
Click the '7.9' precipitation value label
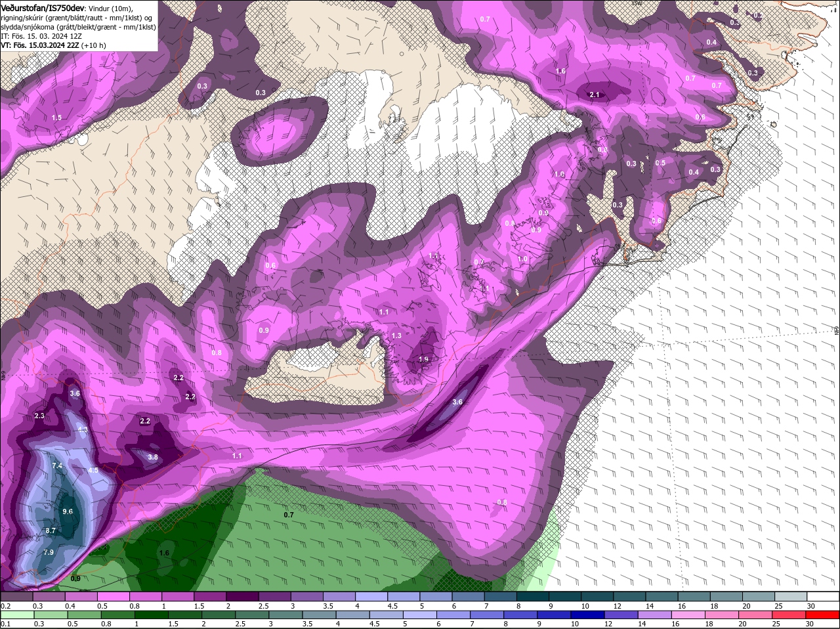point(49,552)
